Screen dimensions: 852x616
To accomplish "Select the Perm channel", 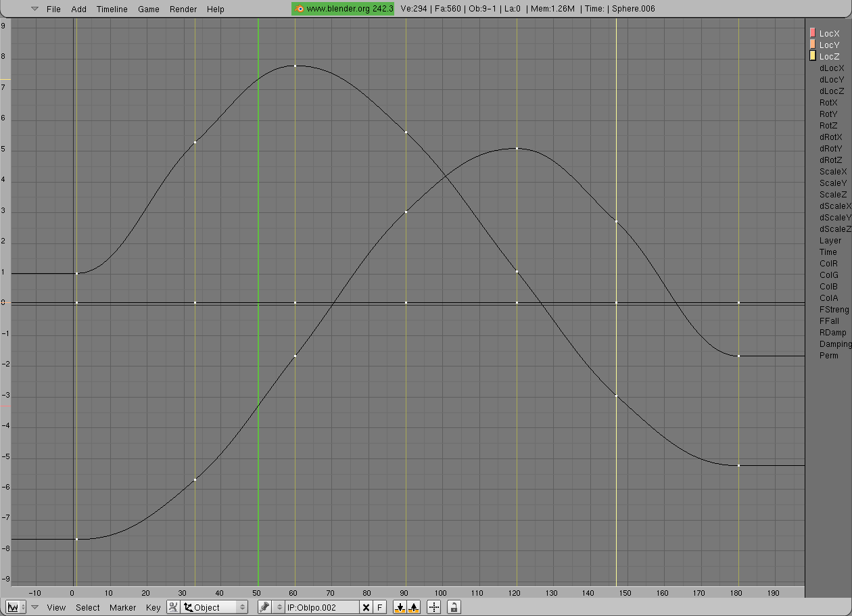I will click(828, 355).
